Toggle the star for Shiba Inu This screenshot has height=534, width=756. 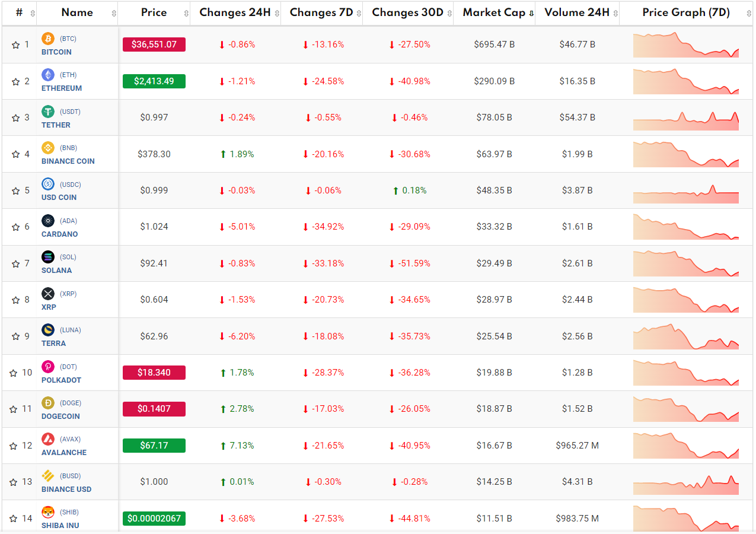click(13, 519)
